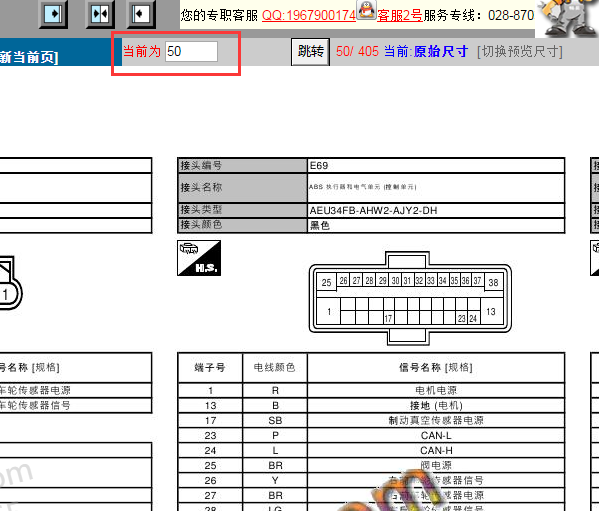Select the 制动真空传感器电源 signal cell

[x=436, y=420]
